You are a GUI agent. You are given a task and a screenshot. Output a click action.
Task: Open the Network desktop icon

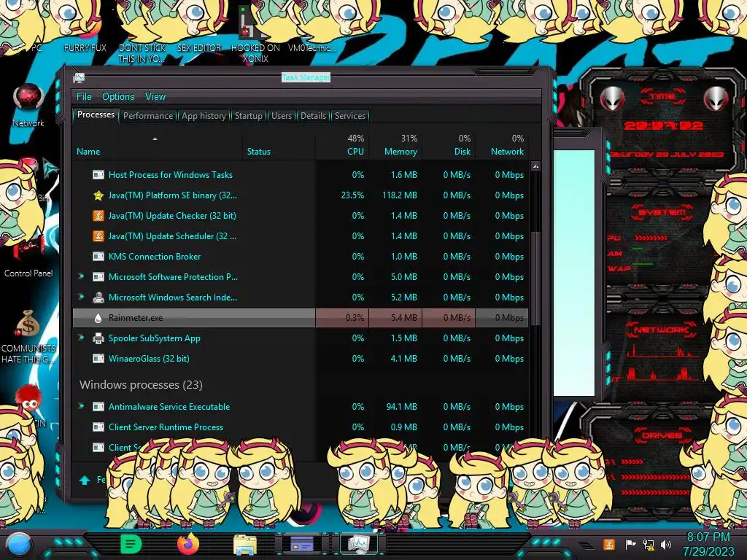pos(28,105)
